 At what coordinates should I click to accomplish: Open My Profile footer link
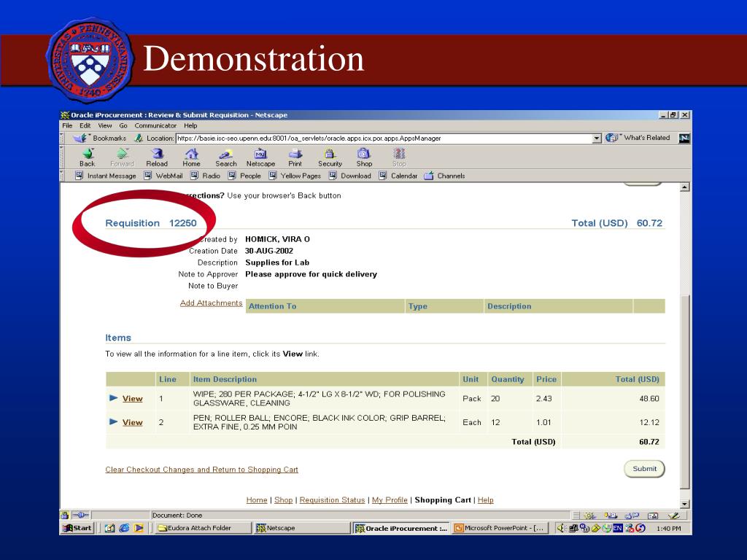click(390, 500)
